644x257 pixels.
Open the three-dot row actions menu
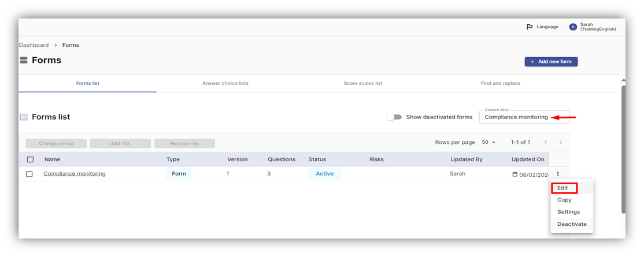coord(558,174)
